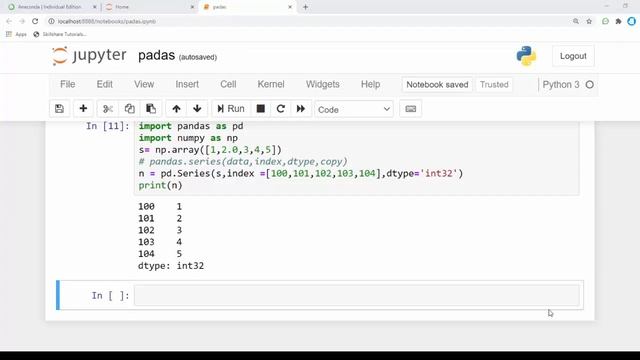Go forward in browser history
This screenshot has height=360, width=640.
[x=22, y=21]
